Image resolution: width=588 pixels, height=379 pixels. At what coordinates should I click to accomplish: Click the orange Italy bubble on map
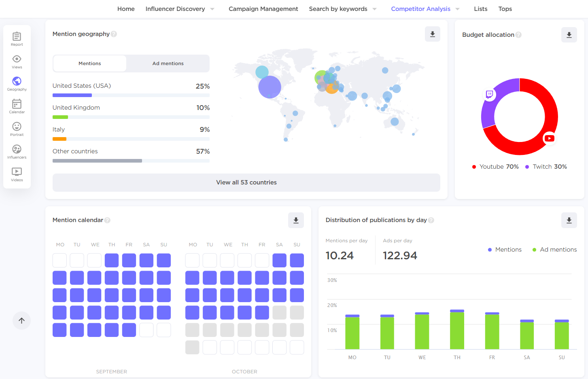[x=332, y=88]
